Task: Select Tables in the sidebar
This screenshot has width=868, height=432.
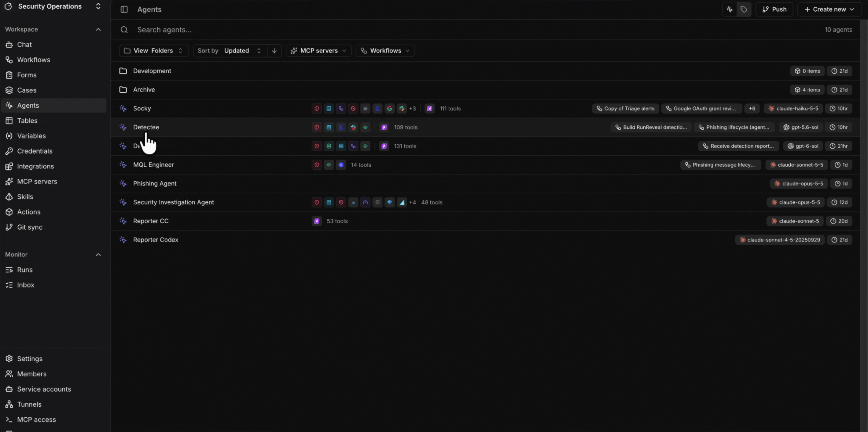Action: [x=27, y=121]
